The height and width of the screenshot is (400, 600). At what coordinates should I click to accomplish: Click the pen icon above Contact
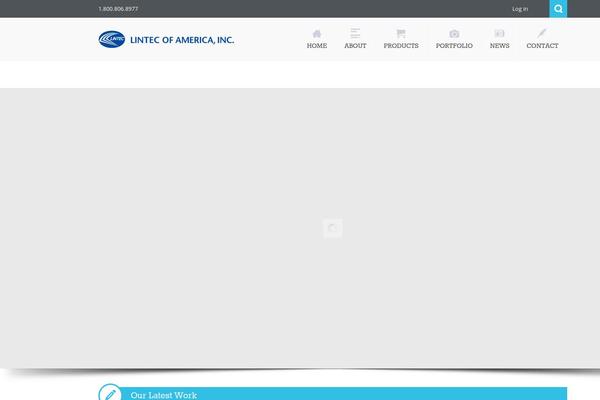pyautogui.click(x=542, y=33)
